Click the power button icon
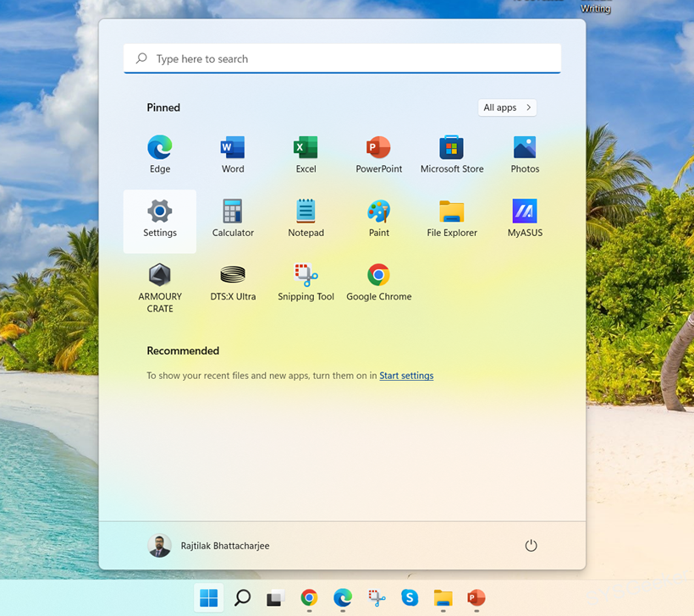Screen dimensions: 694x616 coord(531,546)
